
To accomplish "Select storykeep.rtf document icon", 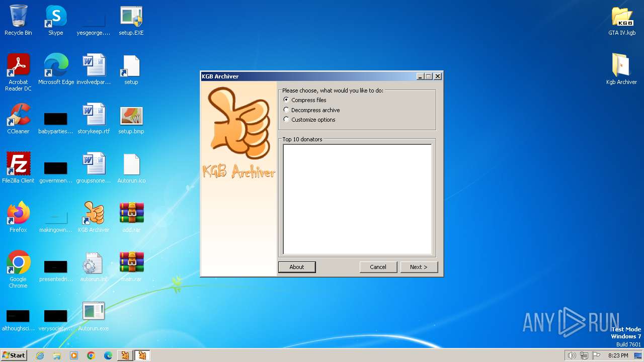I will (94, 119).
